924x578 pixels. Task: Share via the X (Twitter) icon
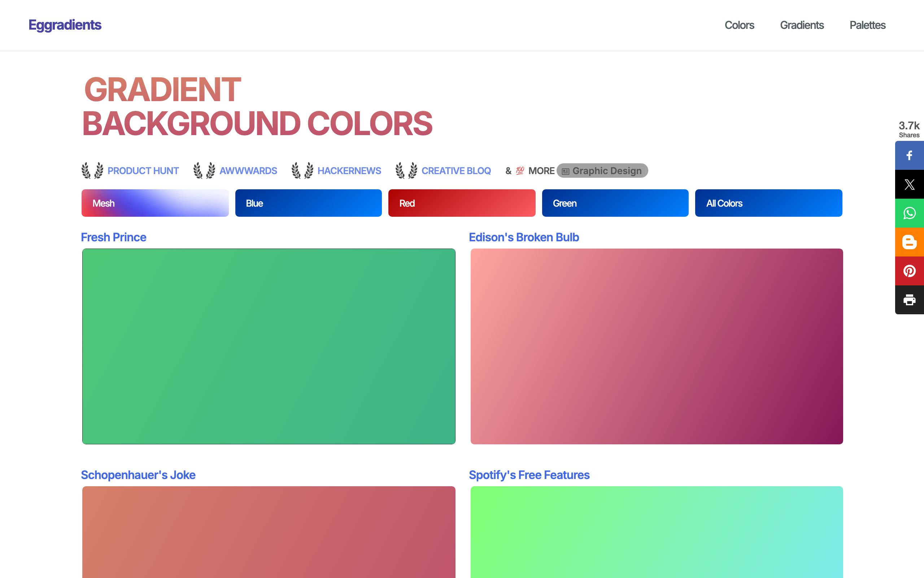point(910,184)
